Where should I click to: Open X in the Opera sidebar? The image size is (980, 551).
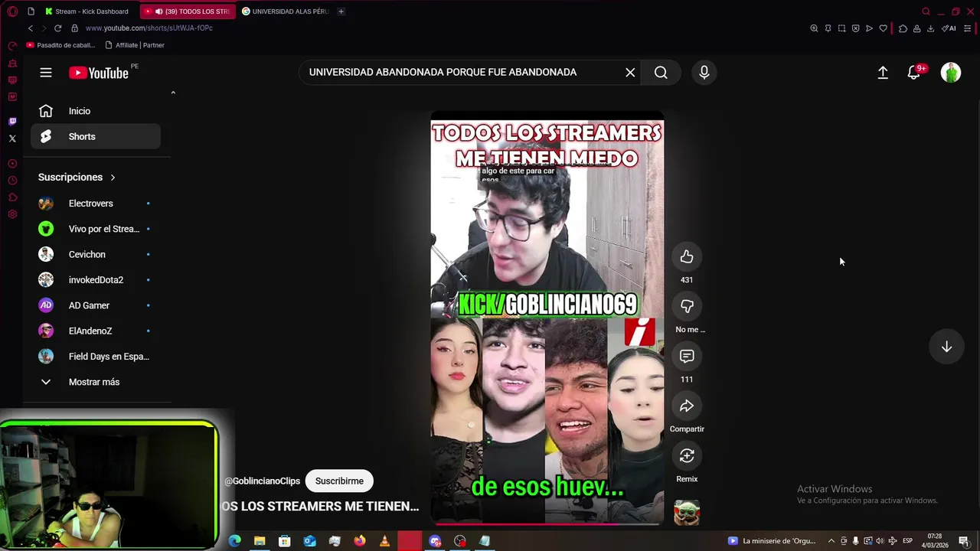12,139
